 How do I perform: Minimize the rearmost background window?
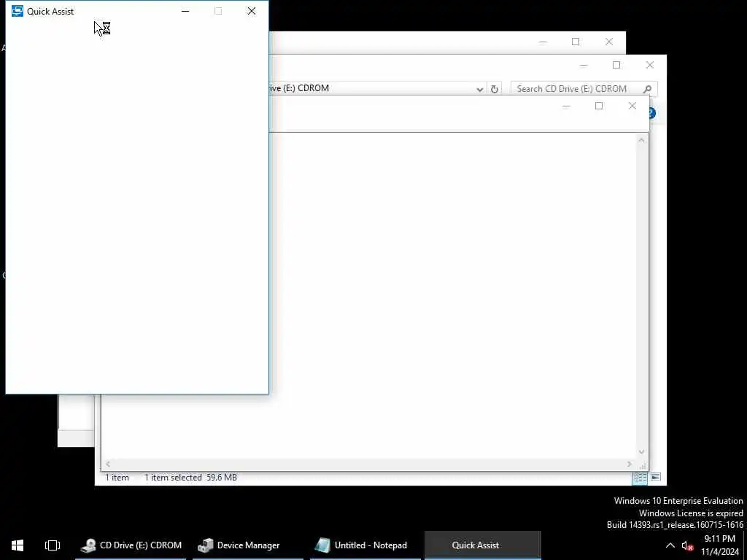click(543, 42)
